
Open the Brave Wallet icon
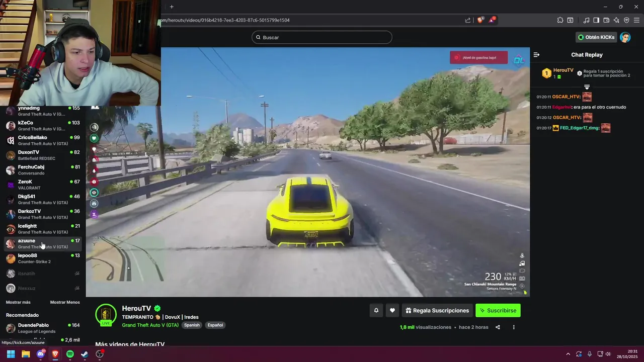tap(606, 20)
